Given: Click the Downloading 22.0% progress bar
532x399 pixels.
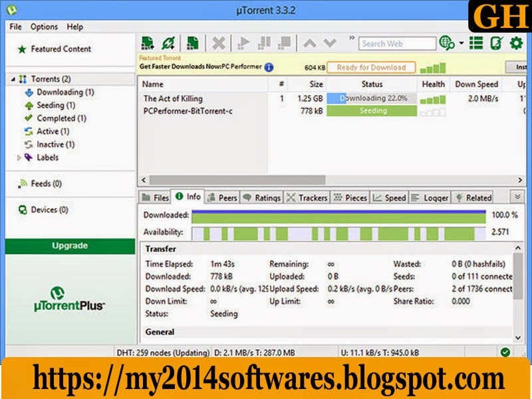Looking at the screenshot, I should coord(372,98).
